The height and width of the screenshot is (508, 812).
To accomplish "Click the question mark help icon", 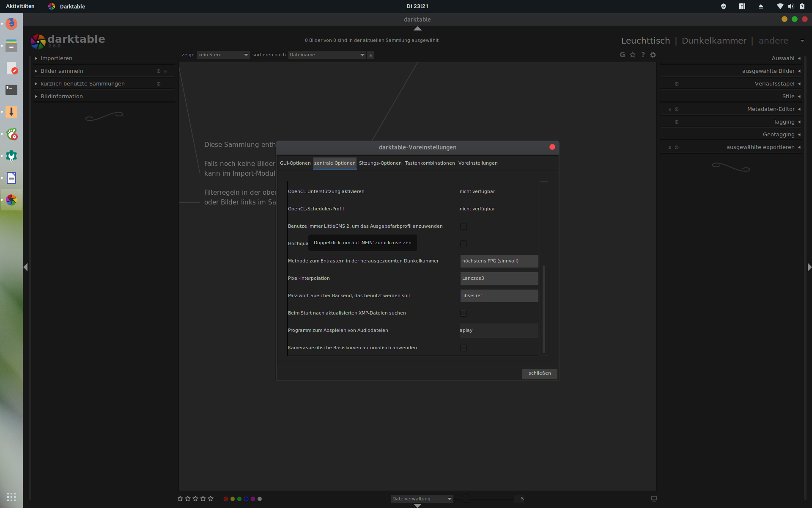I will 643,55.
